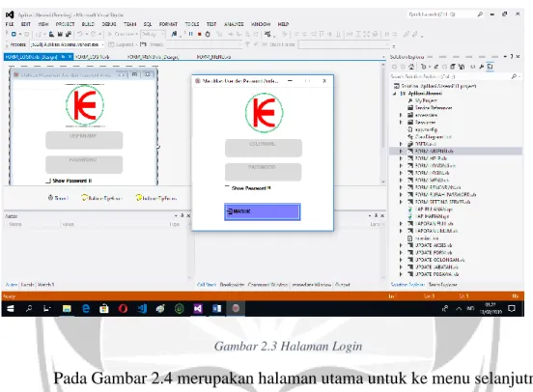Click the designer pane vertical scrollbar
This screenshot has width=533, height=392.
(383, 123)
